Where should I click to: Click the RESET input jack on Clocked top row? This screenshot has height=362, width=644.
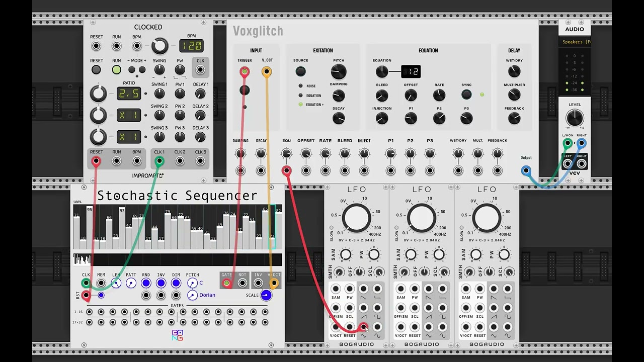[96, 46]
